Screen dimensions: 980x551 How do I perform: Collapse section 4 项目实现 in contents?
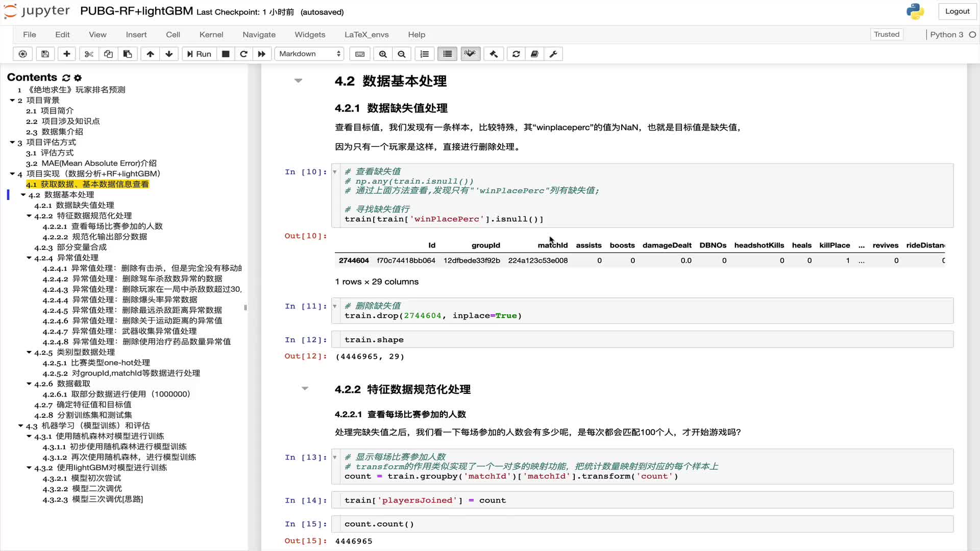pos(12,173)
